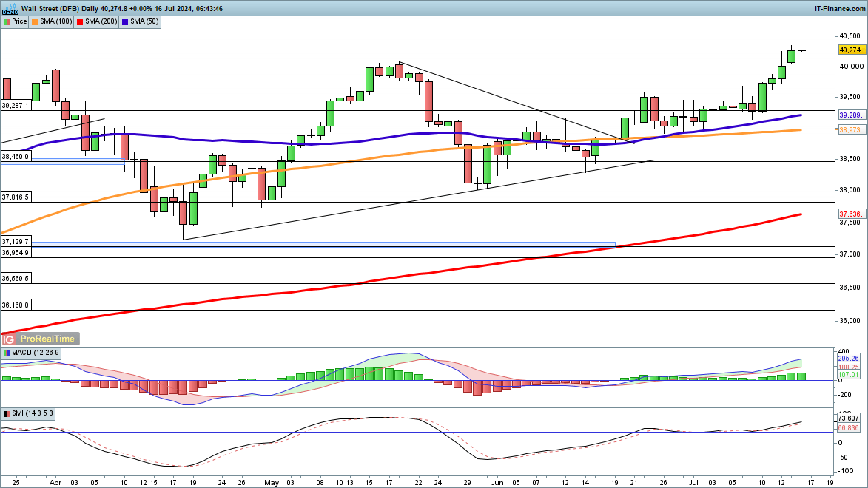Screen dimensions: 868x488
Task: Open the MACD (12 26 9) panel label
Action: coord(35,353)
